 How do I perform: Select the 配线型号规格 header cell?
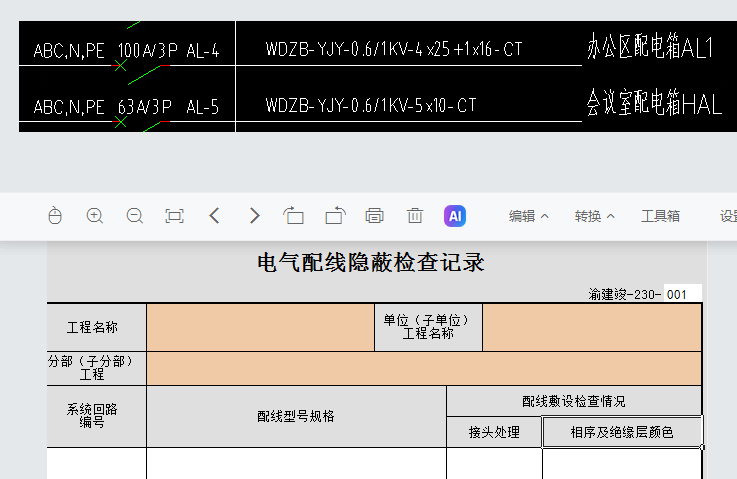point(296,416)
